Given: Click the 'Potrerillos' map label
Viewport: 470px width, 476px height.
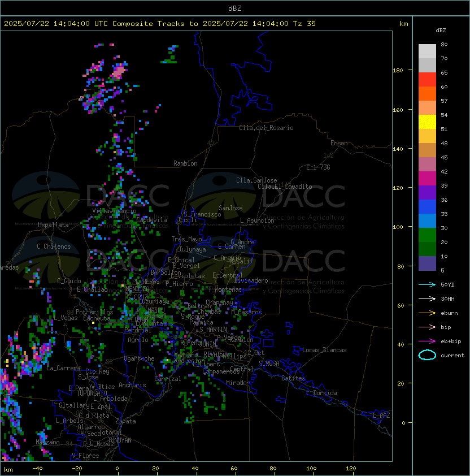Looking at the screenshot, I should click(94, 312).
